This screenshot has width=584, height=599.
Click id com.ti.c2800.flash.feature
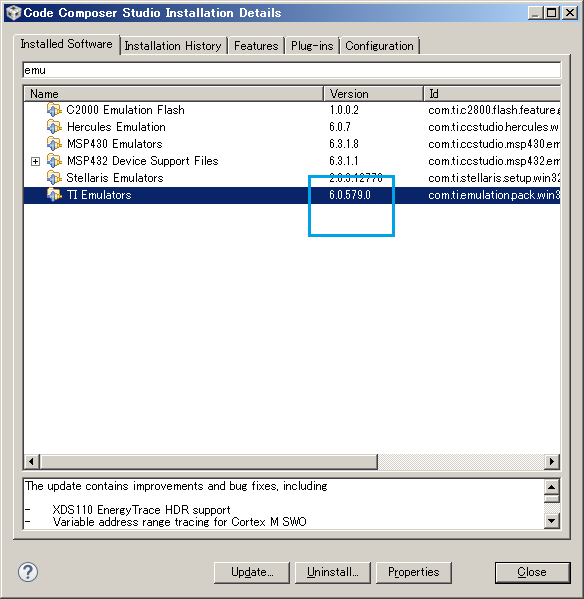tap(494, 110)
